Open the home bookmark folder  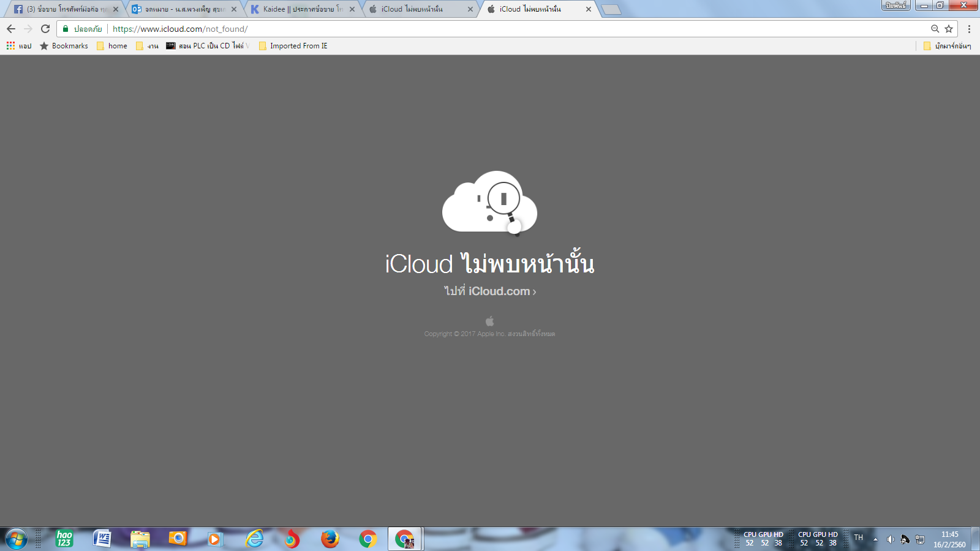[112, 46]
